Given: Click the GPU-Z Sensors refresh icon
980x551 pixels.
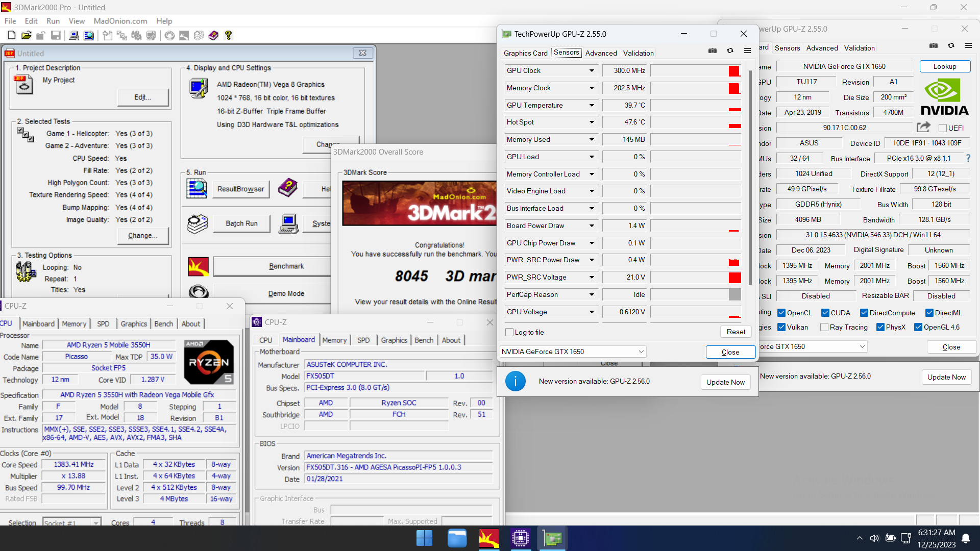Looking at the screenshot, I should click(x=730, y=51).
